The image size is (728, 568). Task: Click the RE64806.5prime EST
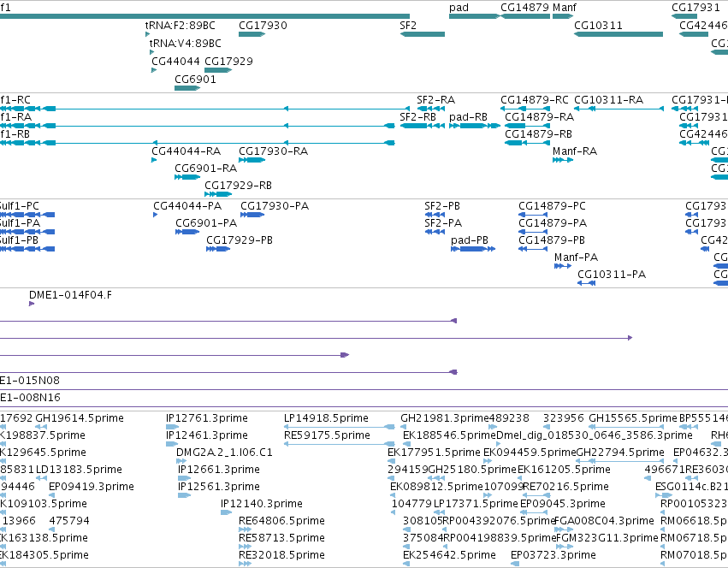coord(246,530)
